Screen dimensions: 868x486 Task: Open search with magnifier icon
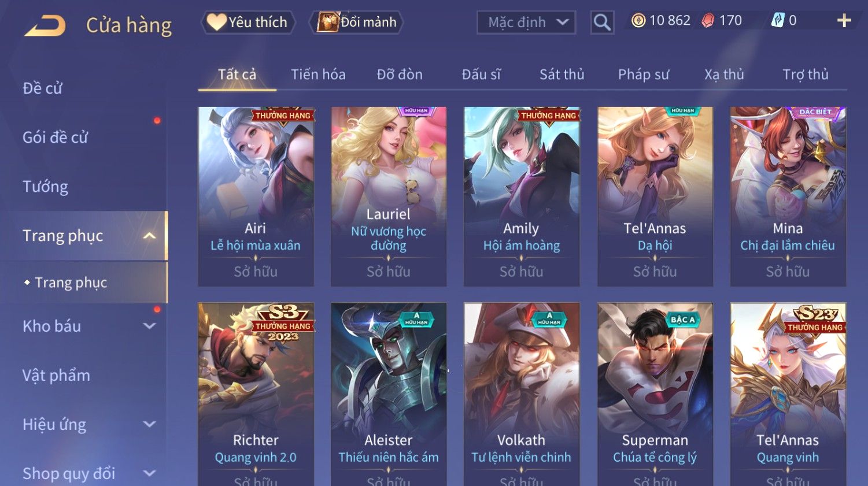pos(602,23)
